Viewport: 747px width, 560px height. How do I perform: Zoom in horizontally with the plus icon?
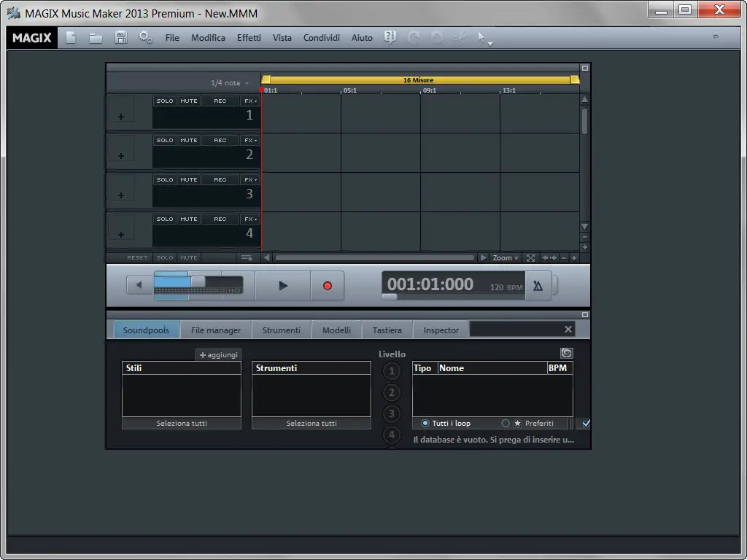pos(574,258)
